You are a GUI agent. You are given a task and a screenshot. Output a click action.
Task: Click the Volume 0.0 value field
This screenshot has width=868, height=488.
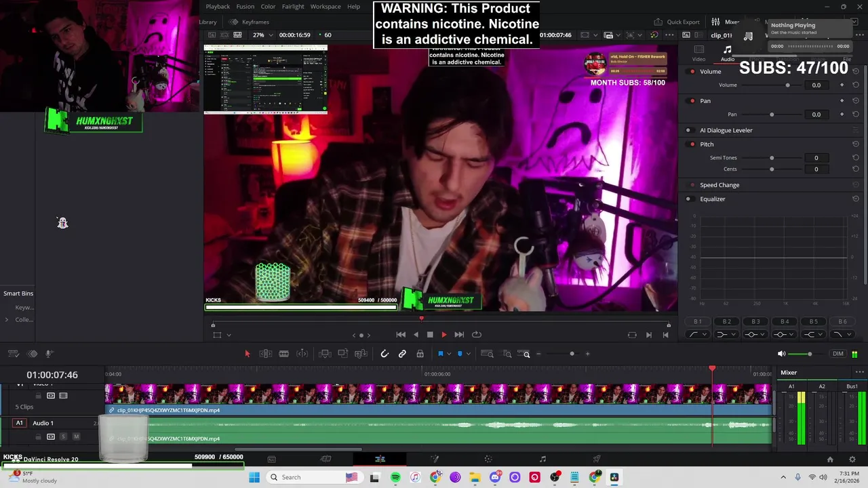click(x=816, y=85)
